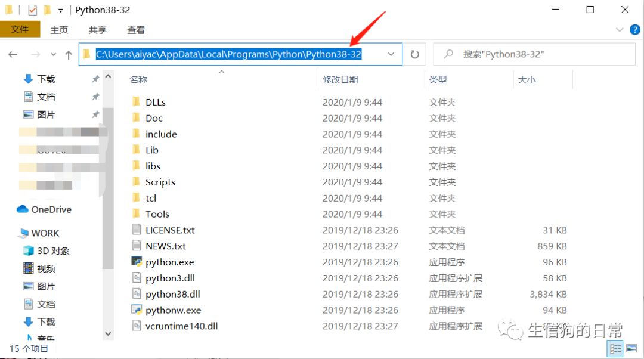Select the libs folder icon
The width and height of the screenshot is (644, 359).
pyautogui.click(x=137, y=166)
